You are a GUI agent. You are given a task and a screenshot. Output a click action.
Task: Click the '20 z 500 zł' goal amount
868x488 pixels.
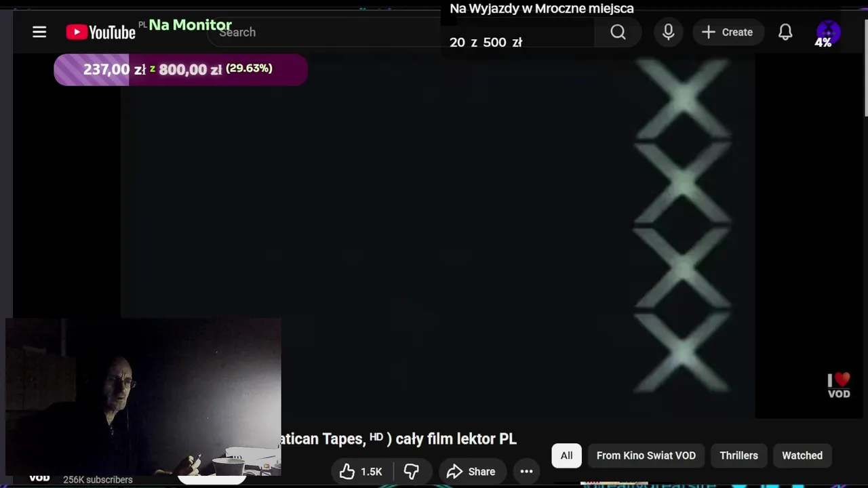pos(486,42)
